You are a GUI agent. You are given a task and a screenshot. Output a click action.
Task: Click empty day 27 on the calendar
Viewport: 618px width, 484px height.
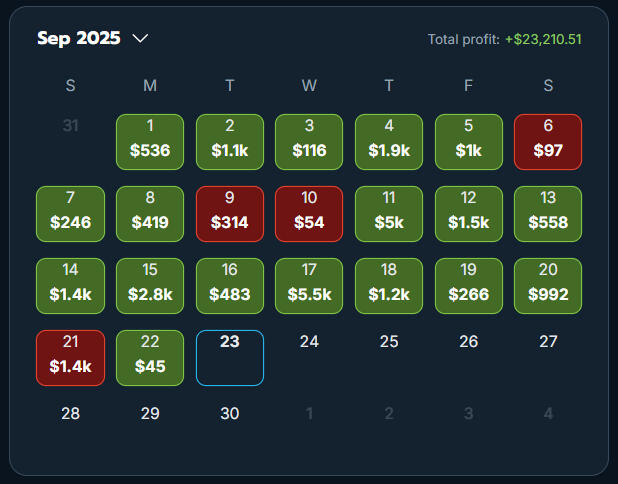tap(548, 342)
